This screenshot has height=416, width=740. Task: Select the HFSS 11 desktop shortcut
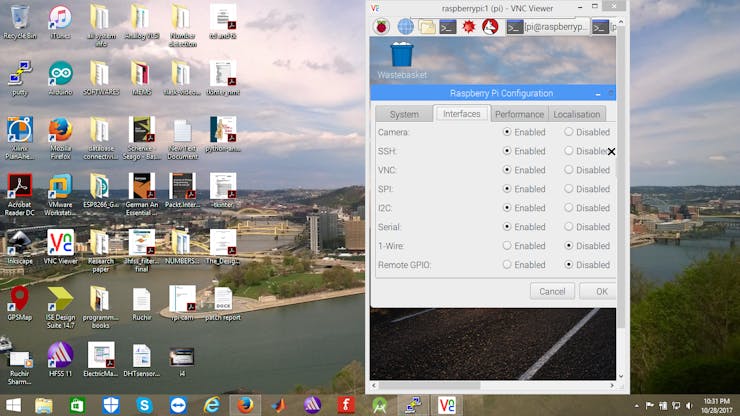(x=60, y=359)
